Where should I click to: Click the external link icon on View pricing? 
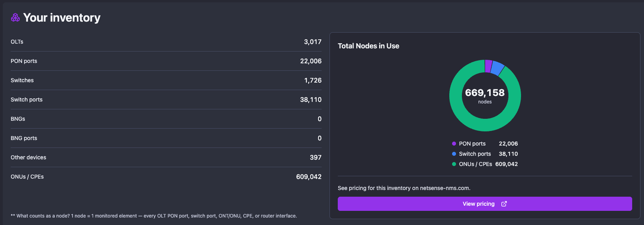[504, 204]
